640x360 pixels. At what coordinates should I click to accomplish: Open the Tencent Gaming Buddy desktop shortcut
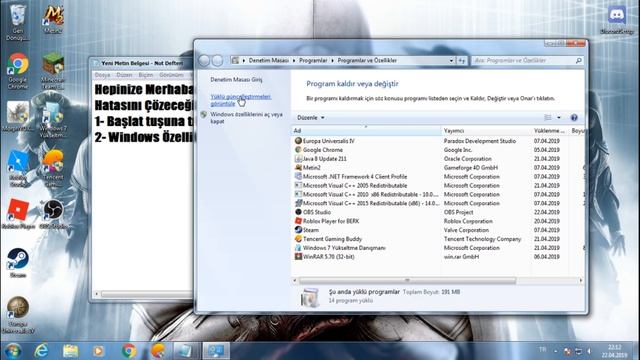click(53, 168)
